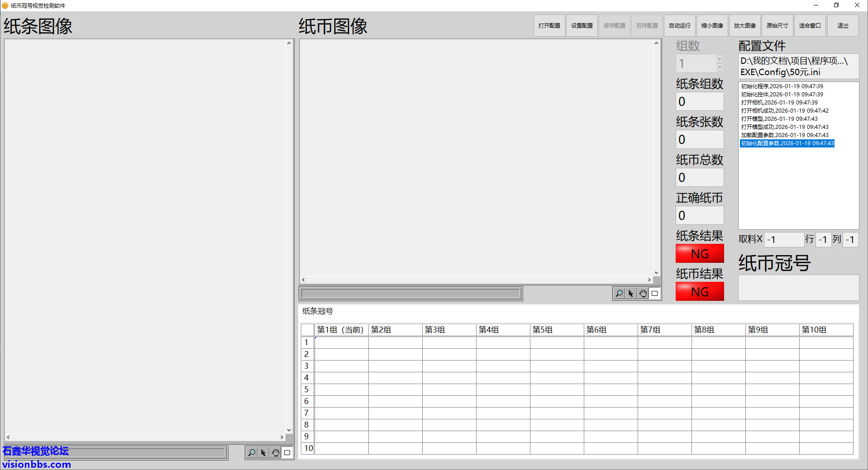868x470 pixels.
Task: Select rectangle ROI tool under 纸币图像
Action: point(654,294)
